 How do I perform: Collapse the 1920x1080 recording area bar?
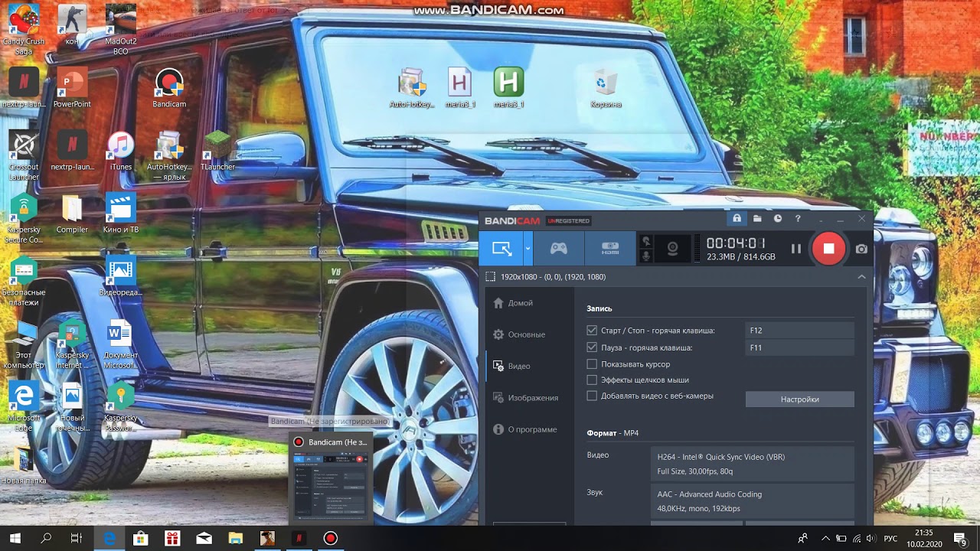click(x=862, y=276)
